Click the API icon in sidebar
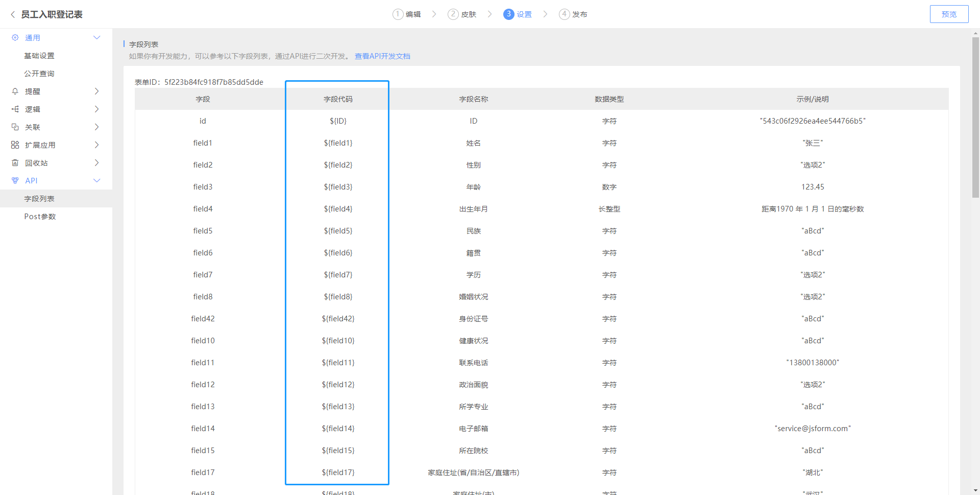Screen dimensions: 980x495 tap(15, 181)
